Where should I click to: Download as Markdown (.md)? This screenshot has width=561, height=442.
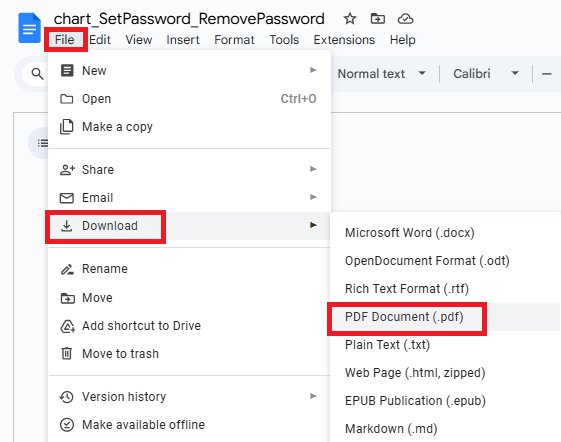tap(445, 429)
